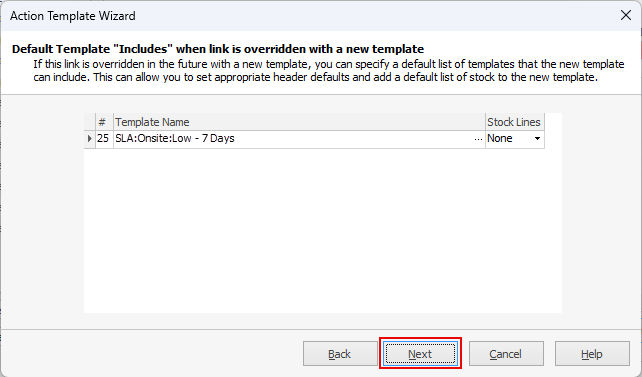Open Help for this wizard page
Viewport: 642px width, 377px height.
pos(592,354)
